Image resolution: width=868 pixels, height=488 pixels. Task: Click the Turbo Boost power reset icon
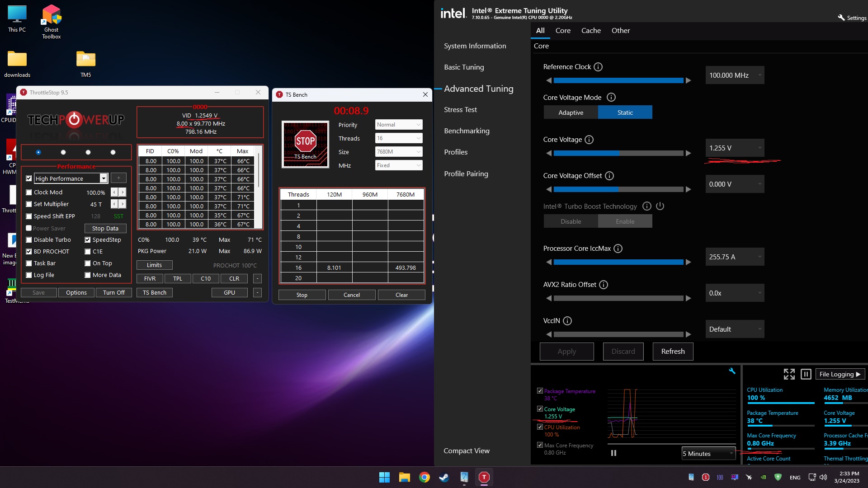coord(660,206)
